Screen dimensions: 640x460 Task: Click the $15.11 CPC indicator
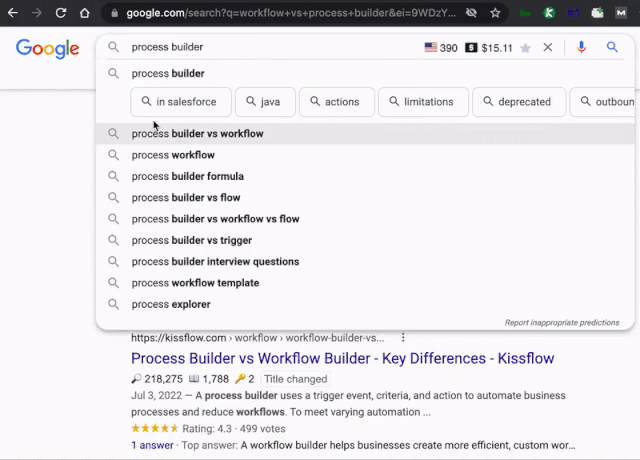coord(489,48)
